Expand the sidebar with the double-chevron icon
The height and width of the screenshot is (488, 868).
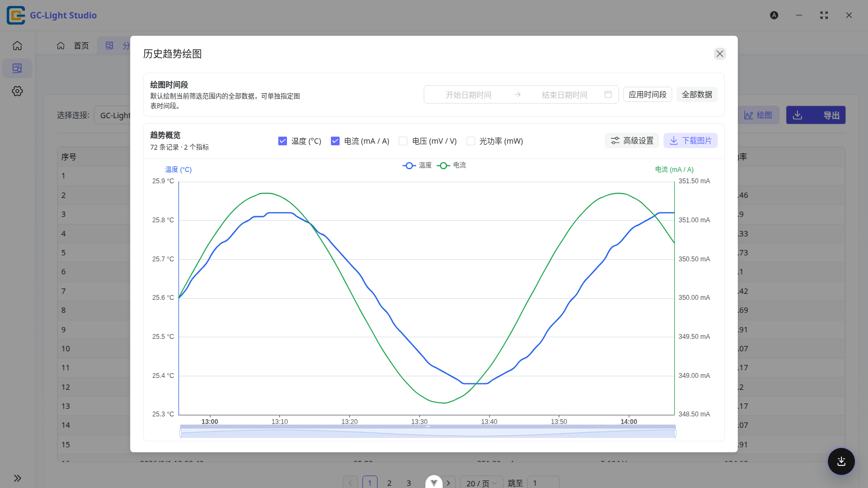pyautogui.click(x=17, y=478)
